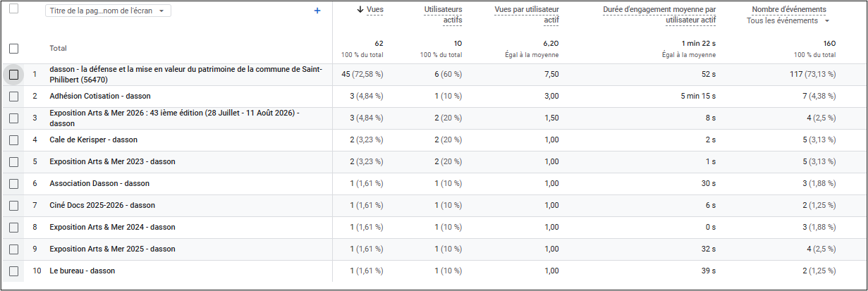The height and width of the screenshot is (291, 868).
Task: Add a dimension with the plus icon
Action: pos(317,11)
